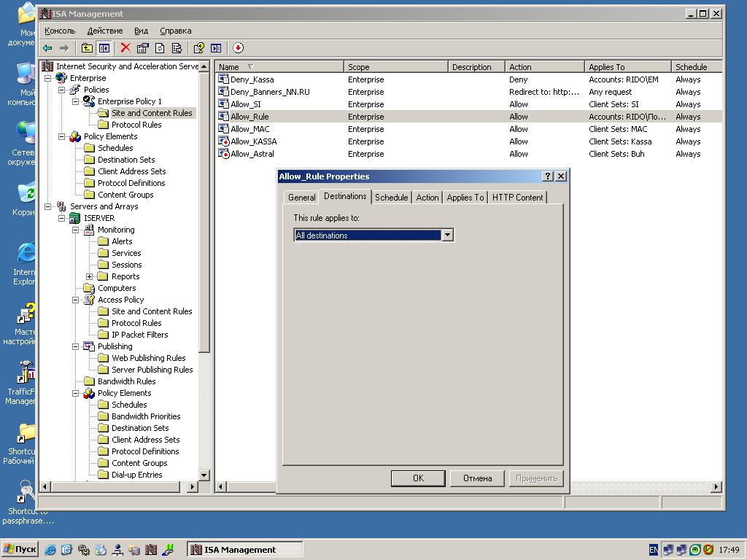Collapse the Monitoring tree node
Image resolution: width=747 pixels, height=560 pixels.
point(75,230)
